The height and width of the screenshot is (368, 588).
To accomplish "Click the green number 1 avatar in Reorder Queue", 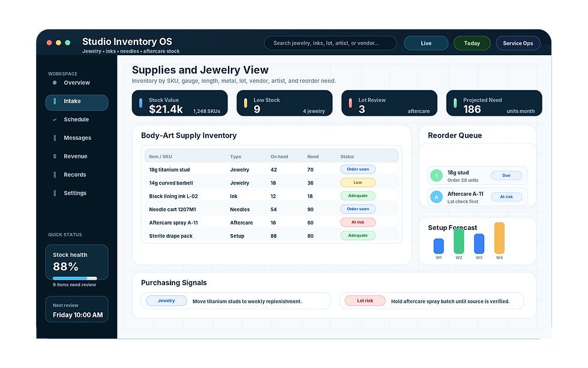I will point(437,175).
